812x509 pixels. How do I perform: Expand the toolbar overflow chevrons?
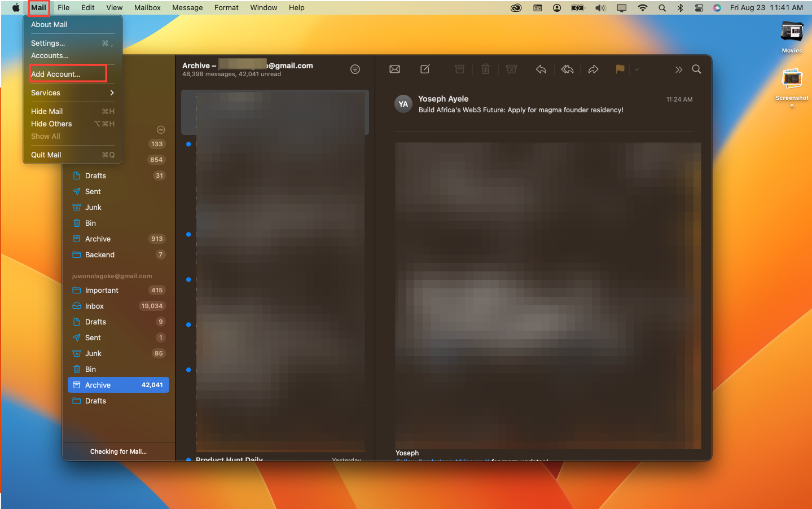click(678, 69)
